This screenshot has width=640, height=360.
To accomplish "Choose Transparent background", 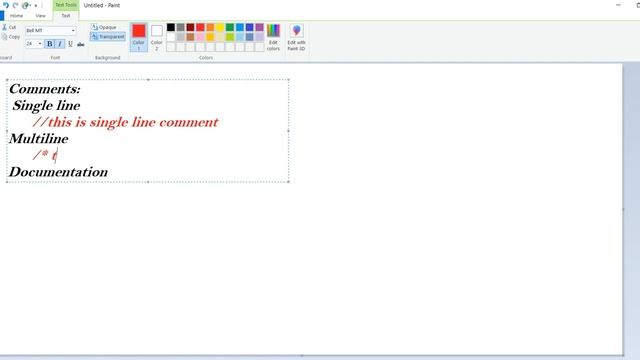I will (x=108, y=37).
